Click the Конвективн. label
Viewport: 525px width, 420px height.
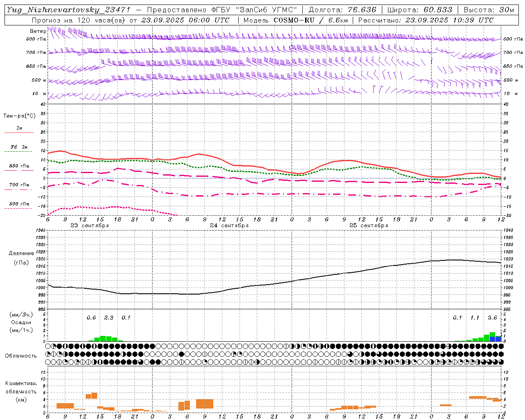click(21, 383)
